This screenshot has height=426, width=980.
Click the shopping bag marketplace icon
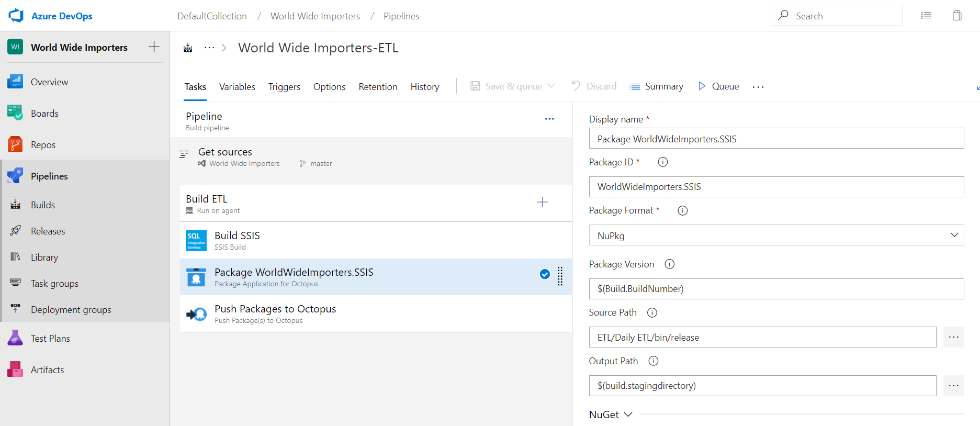pyautogui.click(x=957, y=16)
